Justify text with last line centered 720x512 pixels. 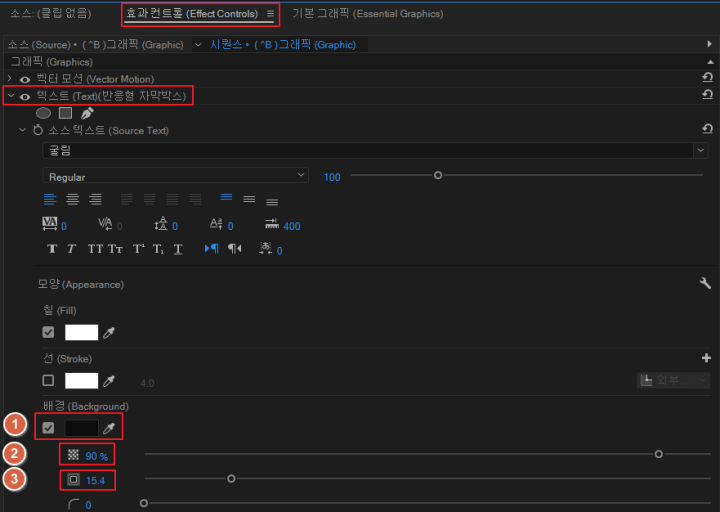click(149, 199)
